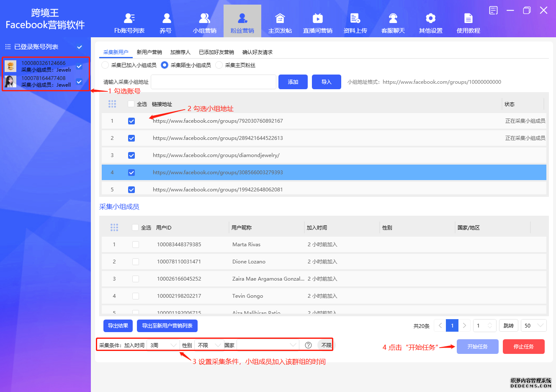Click the 导出结果 button

pos(118,325)
